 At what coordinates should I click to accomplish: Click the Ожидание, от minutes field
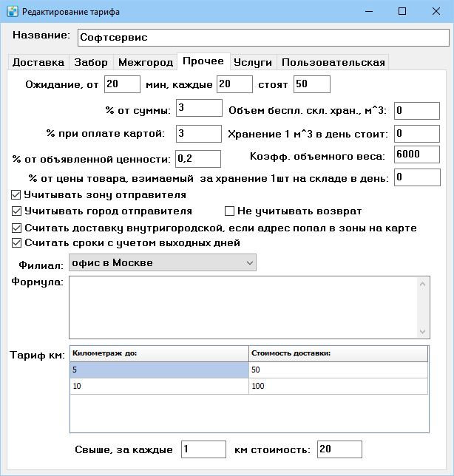pyautogui.click(x=123, y=84)
